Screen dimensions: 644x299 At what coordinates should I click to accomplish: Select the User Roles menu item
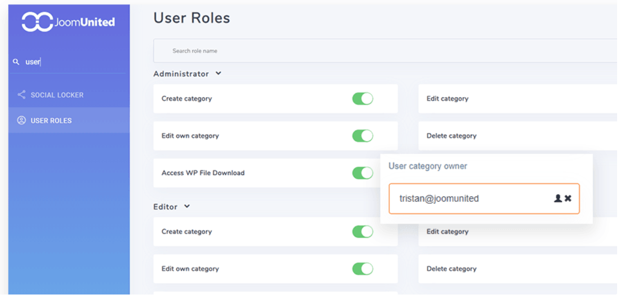coord(51,121)
